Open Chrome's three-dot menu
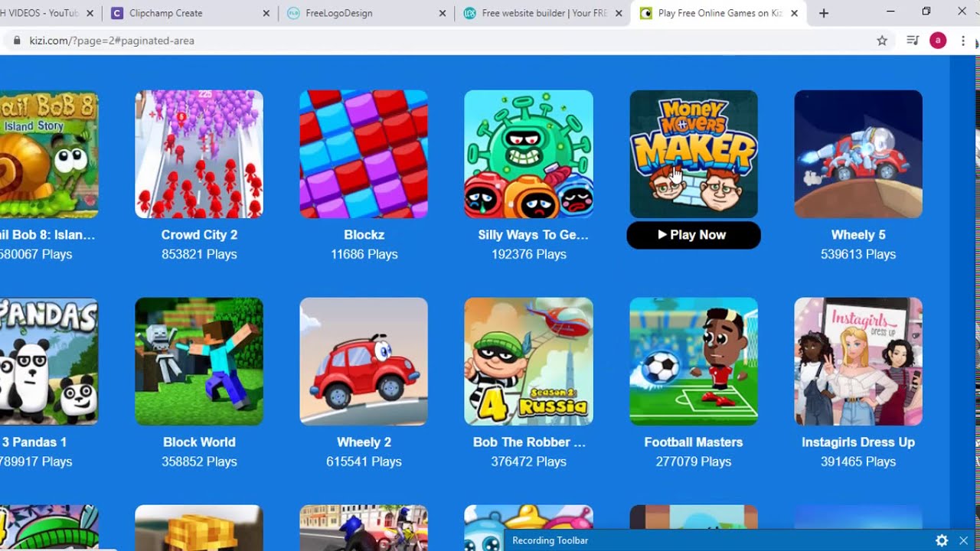Screen dimensions: 980x551 963,41
